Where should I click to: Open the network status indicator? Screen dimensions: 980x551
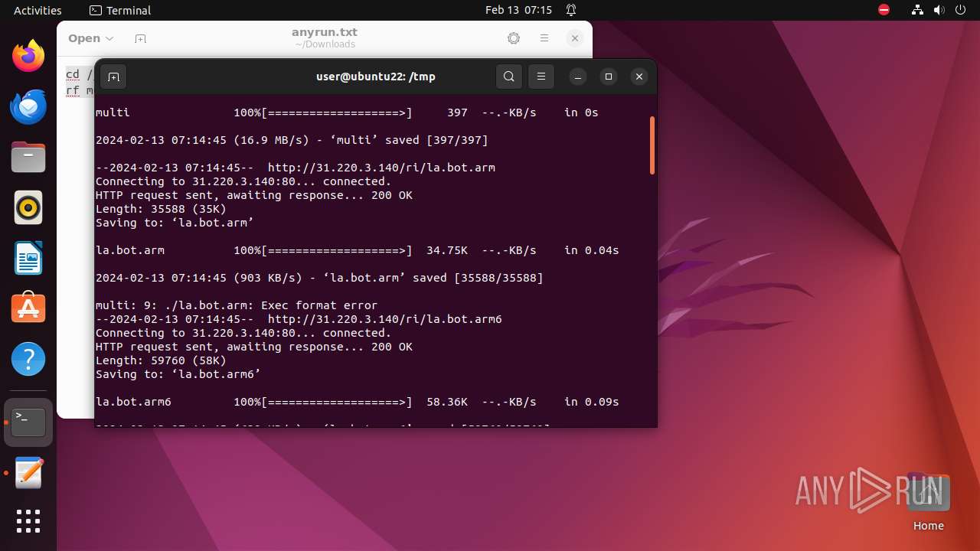(x=917, y=10)
